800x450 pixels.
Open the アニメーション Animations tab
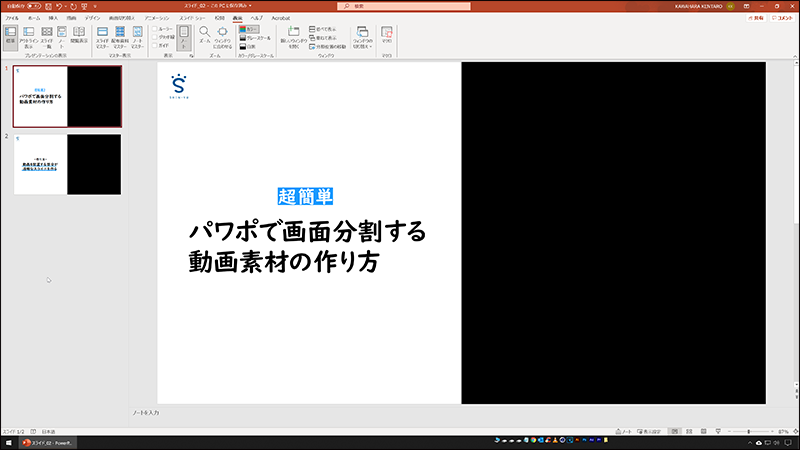click(157, 18)
